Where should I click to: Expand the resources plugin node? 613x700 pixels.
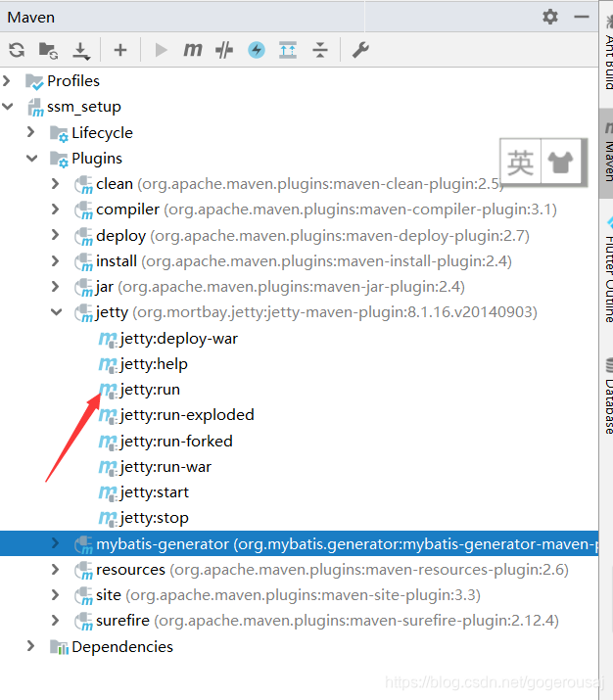point(56,569)
